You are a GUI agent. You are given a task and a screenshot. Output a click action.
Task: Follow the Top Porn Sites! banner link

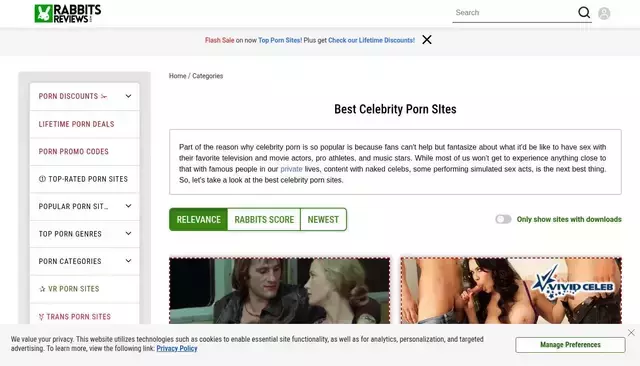(x=280, y=40)
